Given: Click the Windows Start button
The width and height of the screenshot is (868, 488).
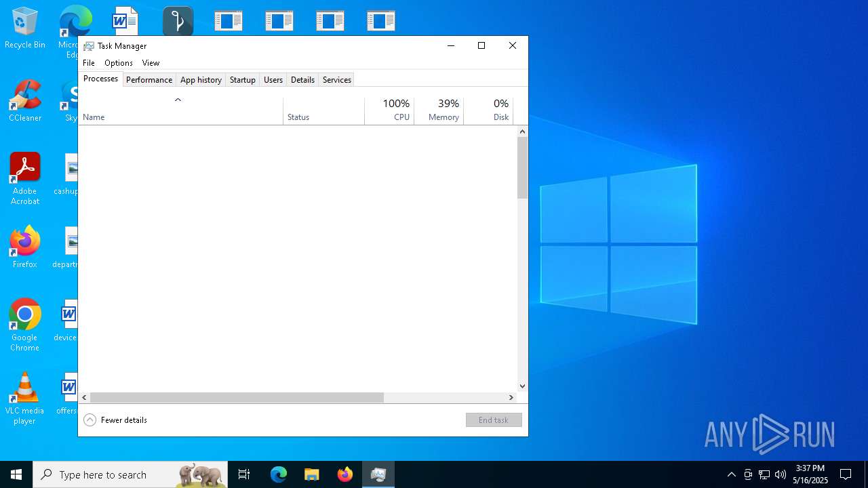Looking at the screenshot, I should coord(16,474).
